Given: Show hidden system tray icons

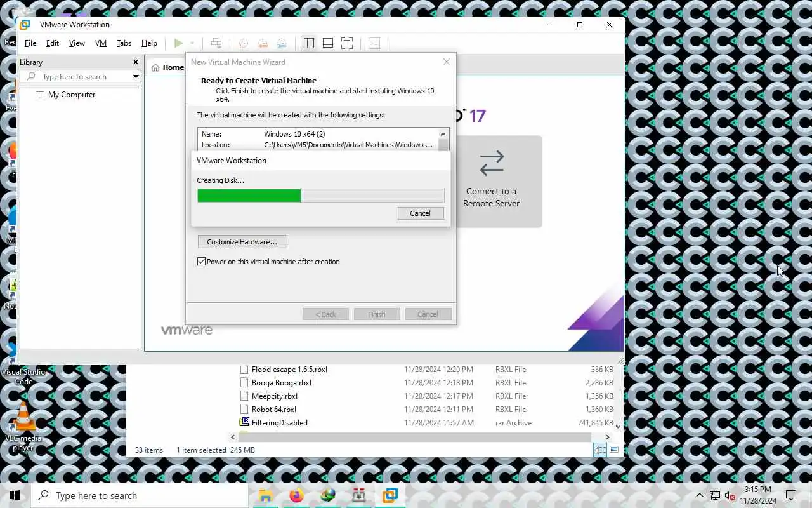Looking at the screenshot, I should pos(700,495).
